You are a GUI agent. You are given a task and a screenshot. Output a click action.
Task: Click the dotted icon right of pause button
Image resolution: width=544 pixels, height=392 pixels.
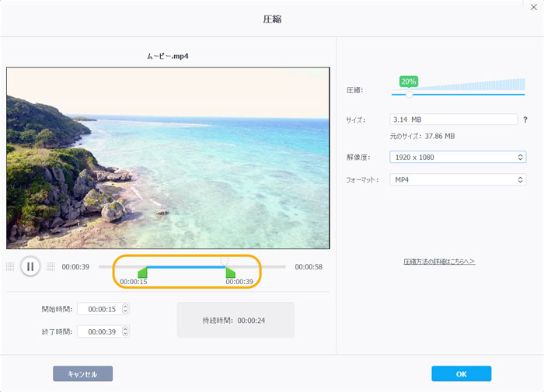point(51,266)
